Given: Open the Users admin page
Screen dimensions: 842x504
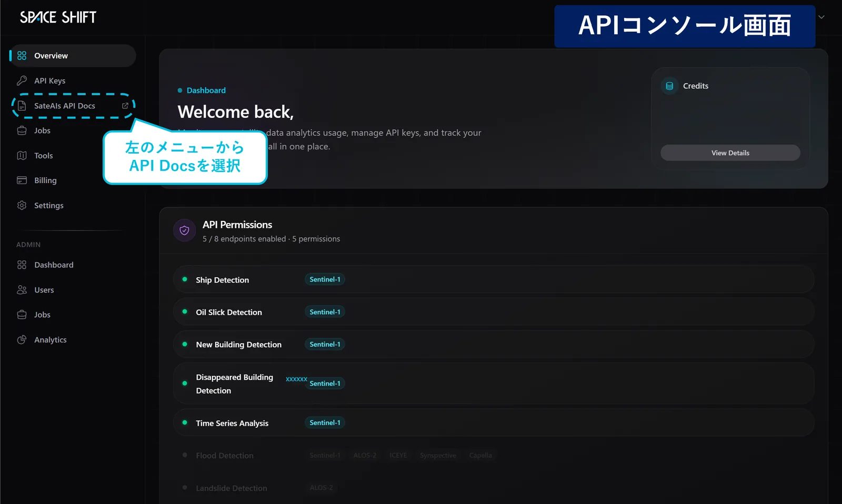Looking at the screenshot, I should coord(73,290).
